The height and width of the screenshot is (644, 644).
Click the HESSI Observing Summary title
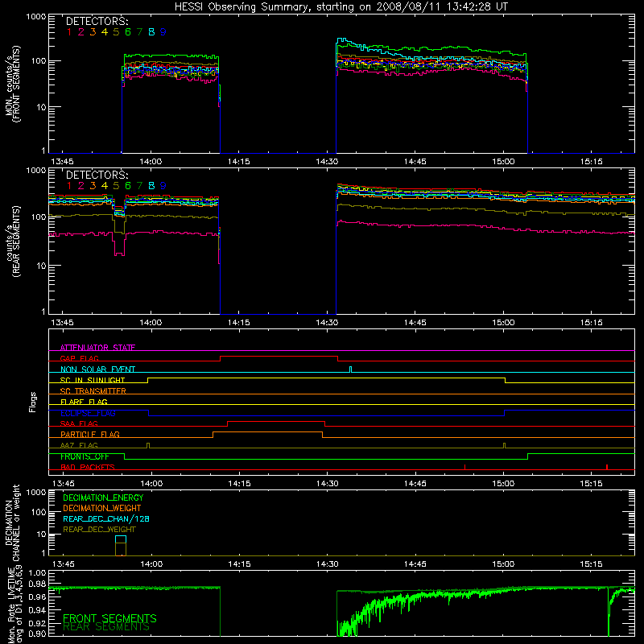point(341,6)
